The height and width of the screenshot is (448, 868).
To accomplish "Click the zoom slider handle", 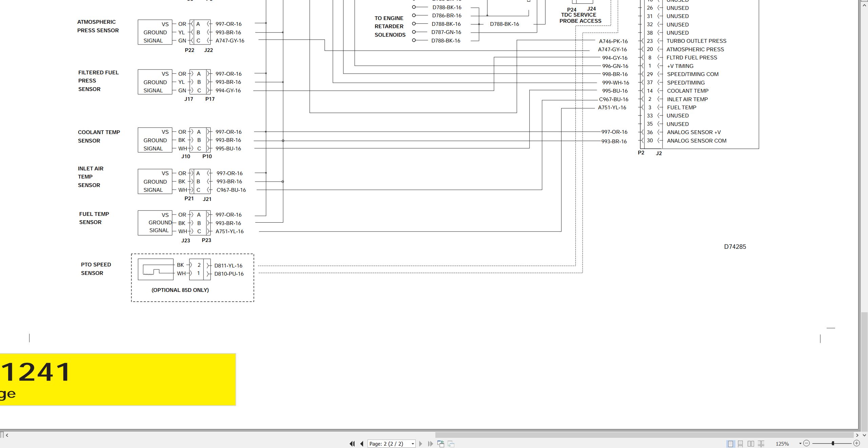I will click(x=833, y=443).
